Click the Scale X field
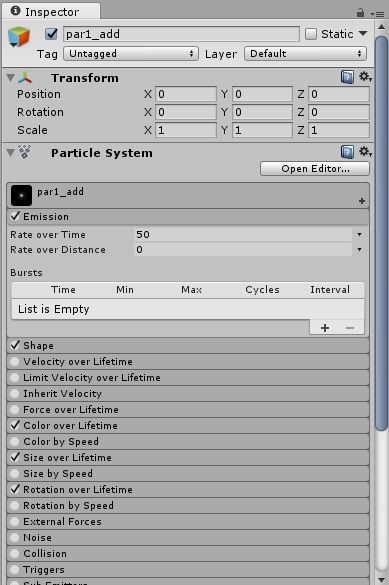The image size is (389, 585). tap(186, 130)
